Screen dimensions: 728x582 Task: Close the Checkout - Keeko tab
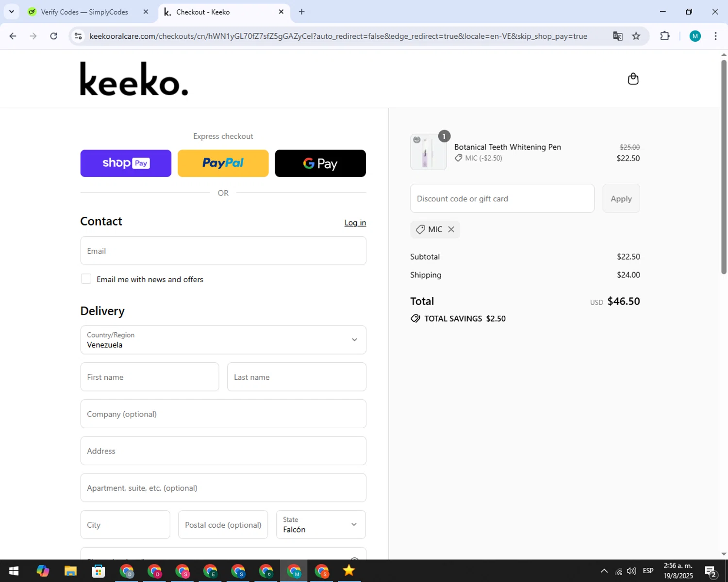click(x=281, y=12)
